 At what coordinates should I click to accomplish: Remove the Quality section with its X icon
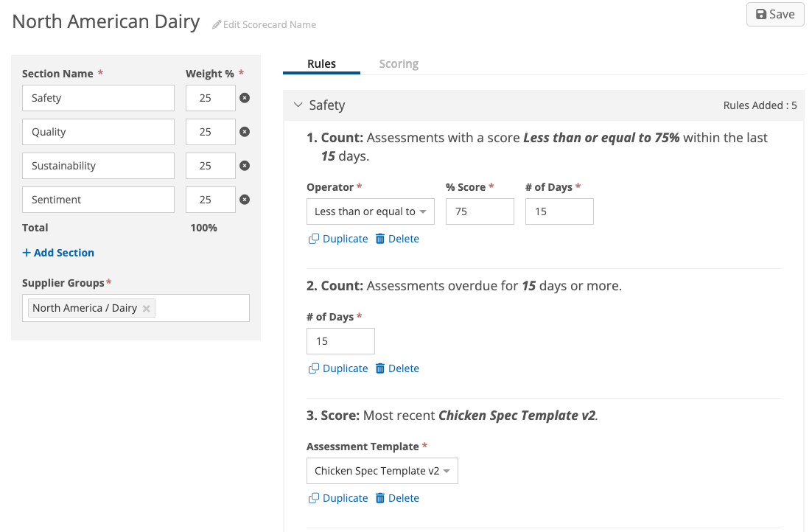[245, 132]
